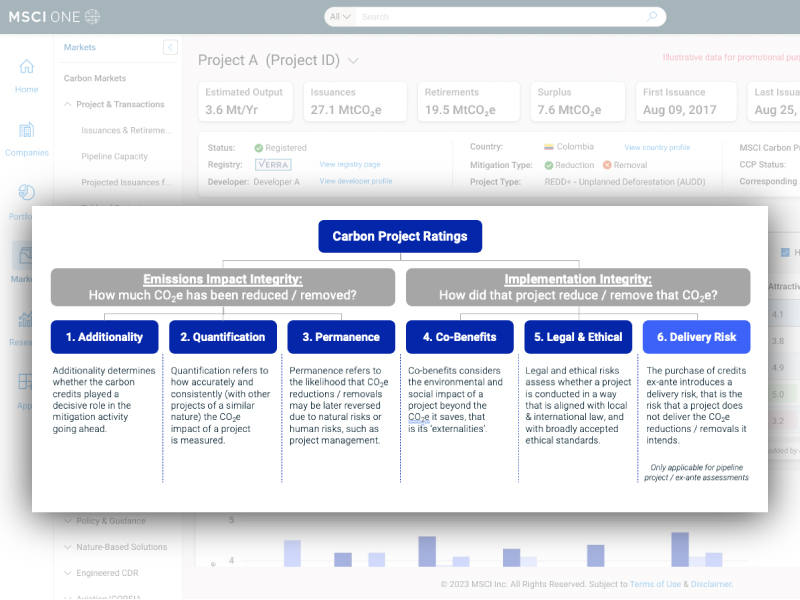Viewport: 800px width, 600px height.
Task: Select Pipeline Capacity menu item
Action: tap(114, 156)
